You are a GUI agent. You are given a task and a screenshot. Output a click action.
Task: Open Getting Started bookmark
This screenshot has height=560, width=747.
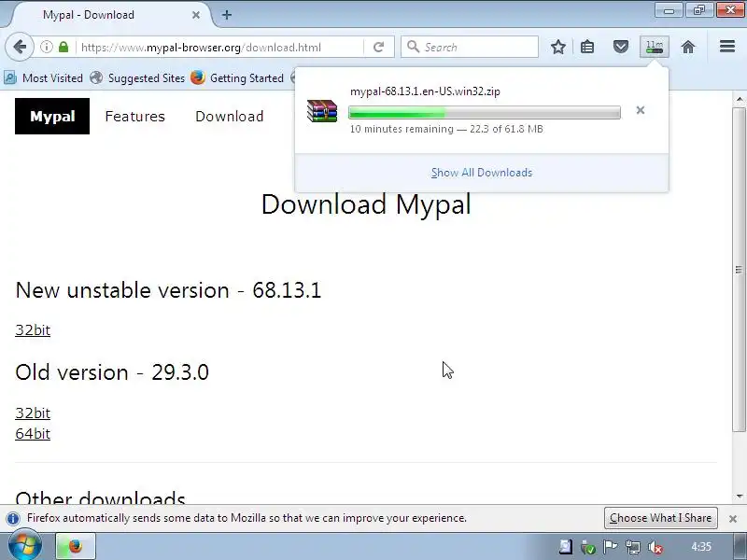237,77
